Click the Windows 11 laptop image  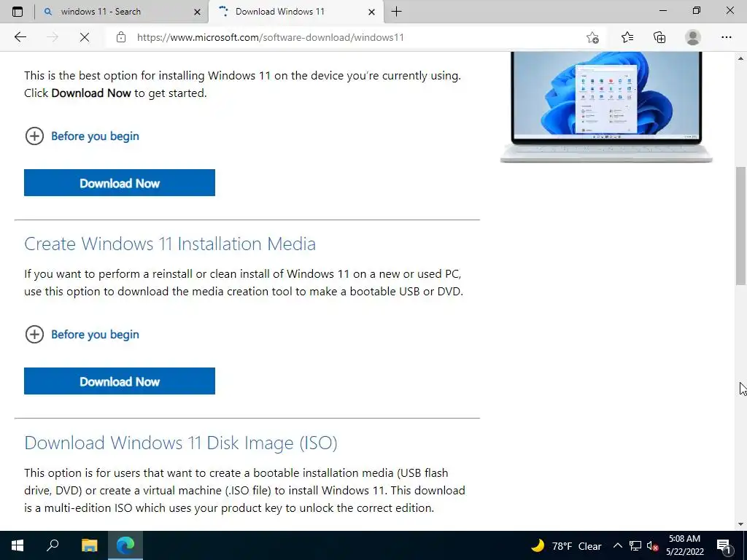tap(606, 107)
